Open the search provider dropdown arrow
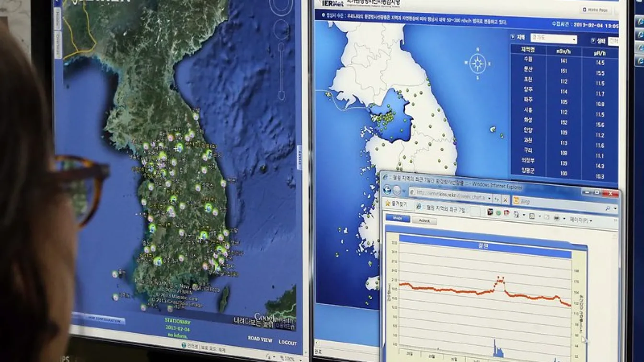 click(615, 209)
